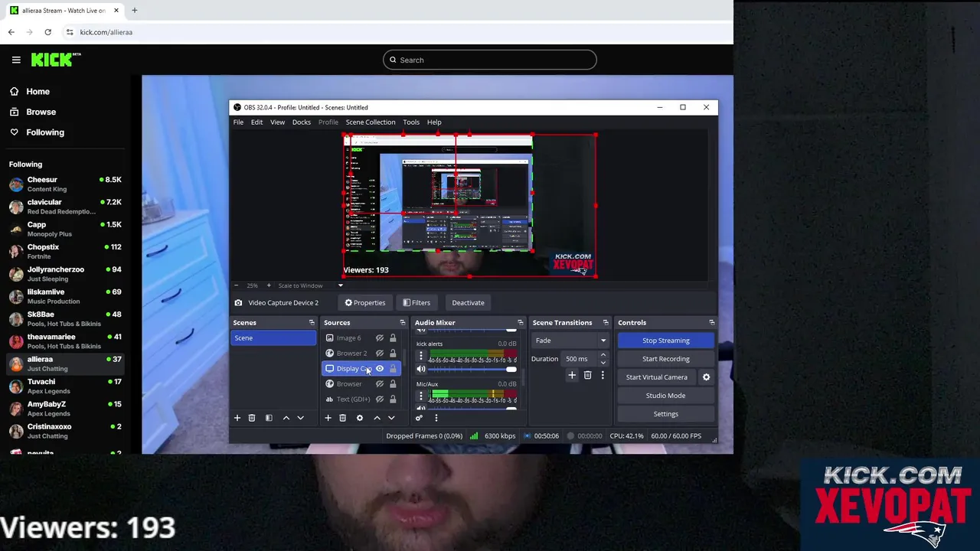Open scene filters icon
The image size is (980, 551).
pyautogui.click(x=269, y=418)
